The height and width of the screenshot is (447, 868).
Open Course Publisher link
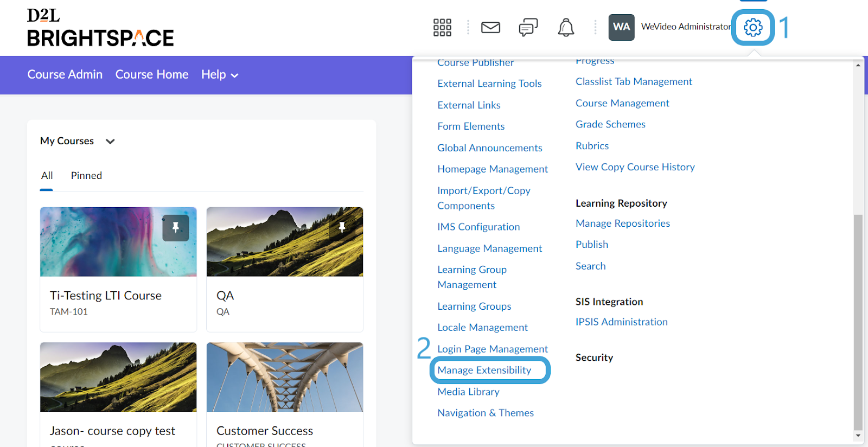coord(476,62)
